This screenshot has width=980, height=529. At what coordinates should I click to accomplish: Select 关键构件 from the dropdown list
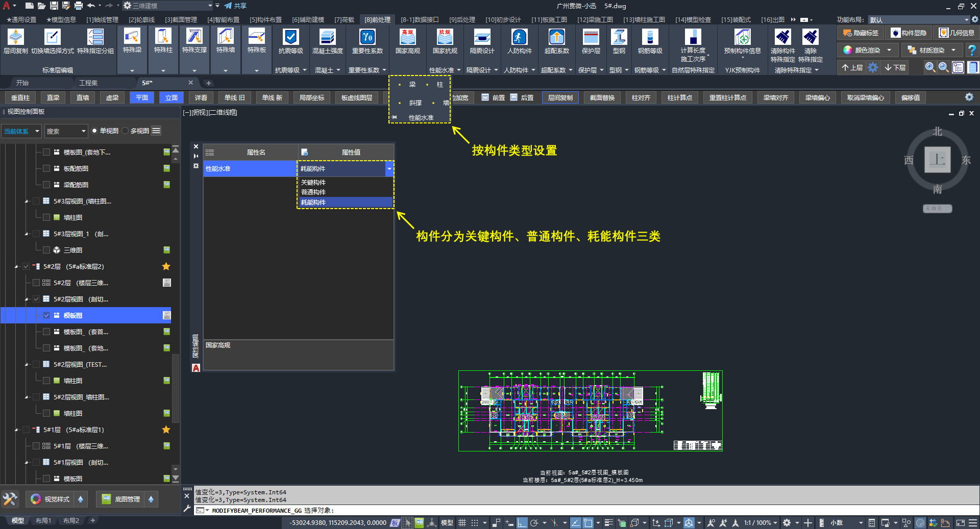click(x=345, y=182)
